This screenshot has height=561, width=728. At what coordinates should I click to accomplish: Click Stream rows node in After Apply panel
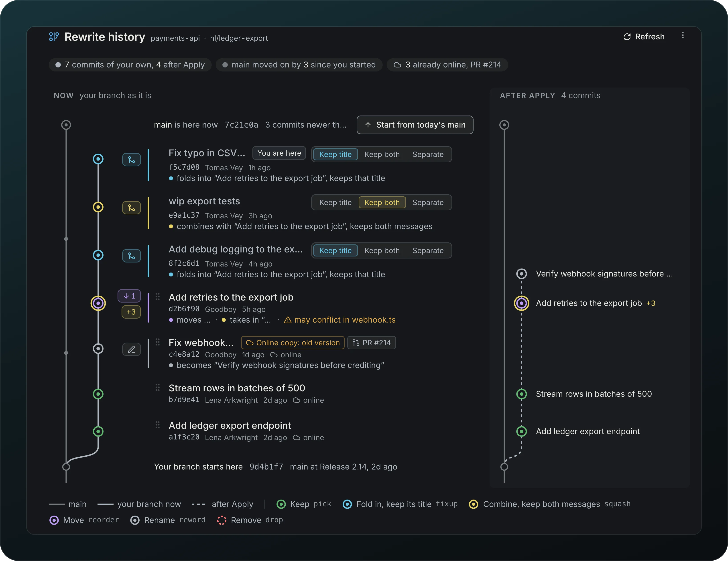pyautogui.click(x=521, y=394)
